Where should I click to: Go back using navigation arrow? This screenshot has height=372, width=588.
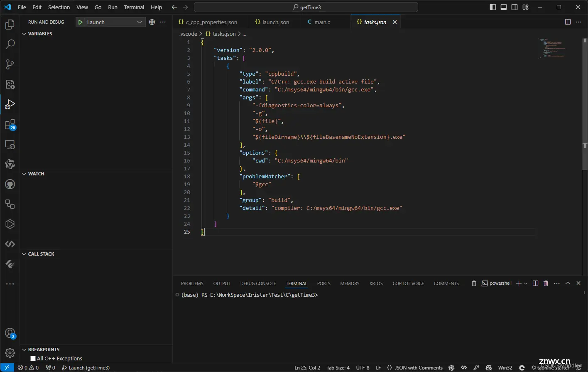tap(174, 7)
